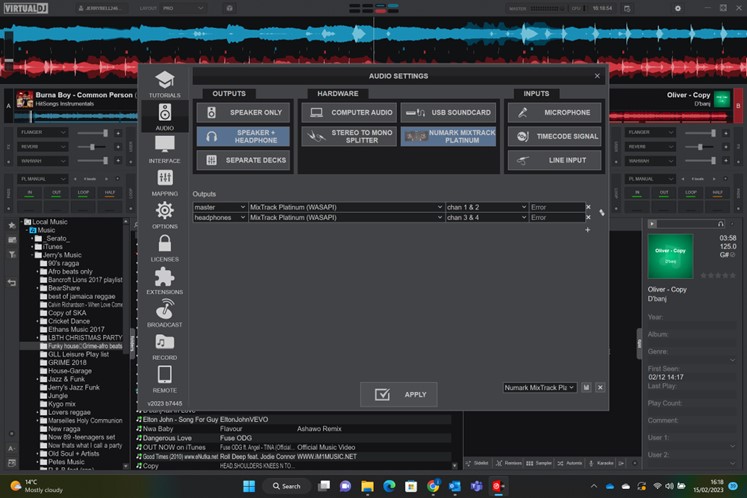Open the headphones output type dropdown
The width and height of the screenshot is (747, 498).
220,217
